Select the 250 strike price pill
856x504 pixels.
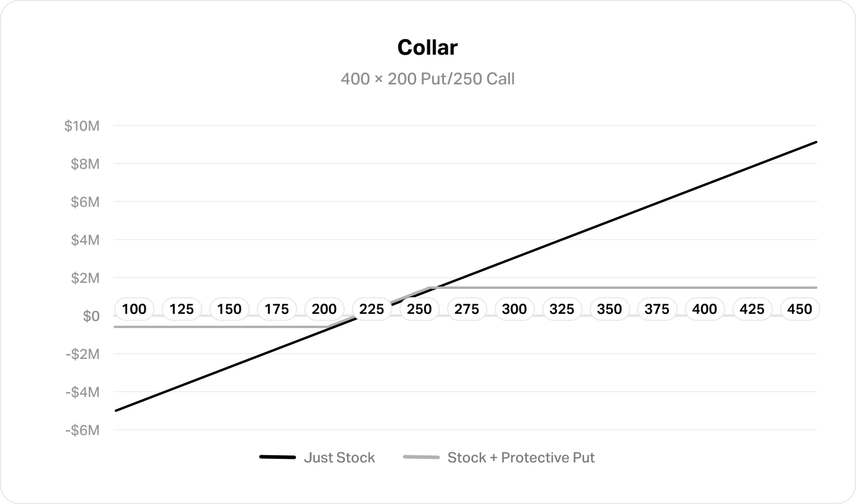coord(419,309)
